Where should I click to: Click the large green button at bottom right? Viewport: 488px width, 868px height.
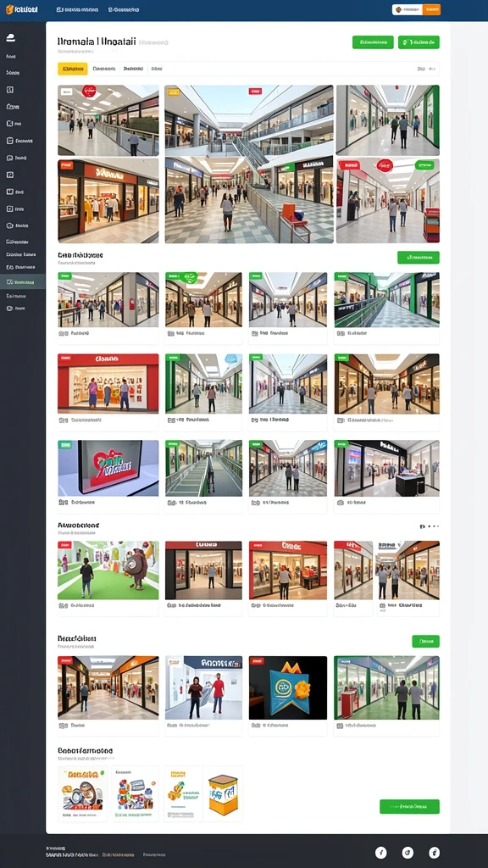coord(409,806)
